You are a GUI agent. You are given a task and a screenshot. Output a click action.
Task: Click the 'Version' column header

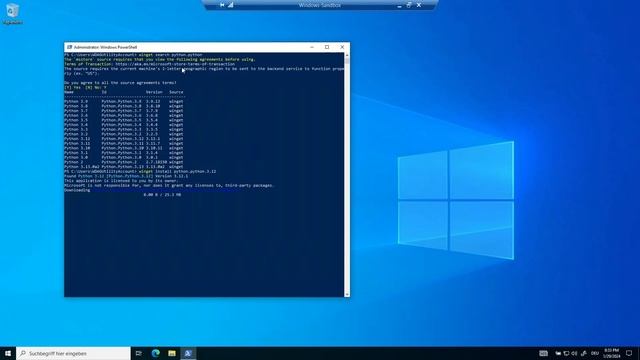154,92
